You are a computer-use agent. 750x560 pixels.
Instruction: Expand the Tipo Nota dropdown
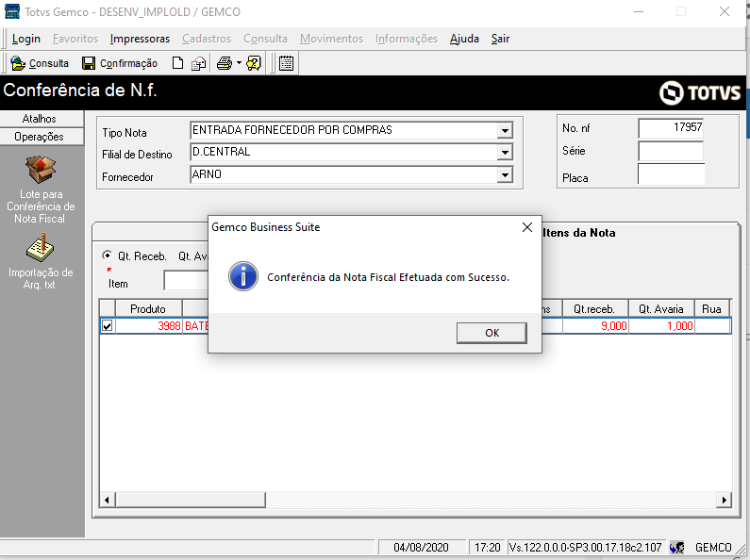505,130
